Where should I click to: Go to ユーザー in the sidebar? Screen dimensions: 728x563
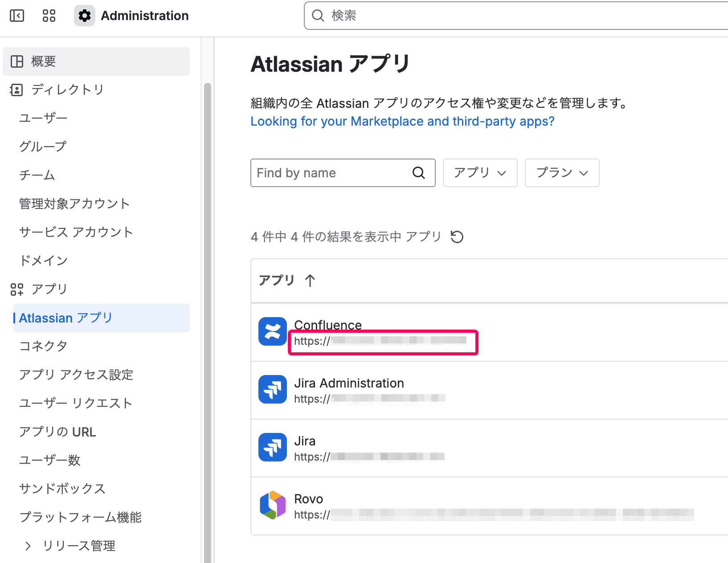coord(43,118)
